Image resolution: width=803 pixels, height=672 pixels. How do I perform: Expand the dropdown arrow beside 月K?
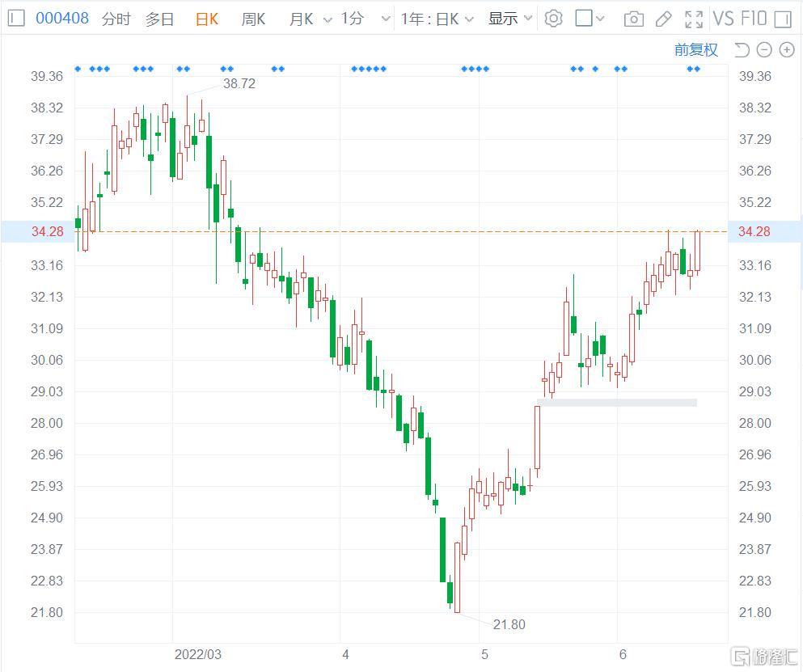[x=328, y=19]
